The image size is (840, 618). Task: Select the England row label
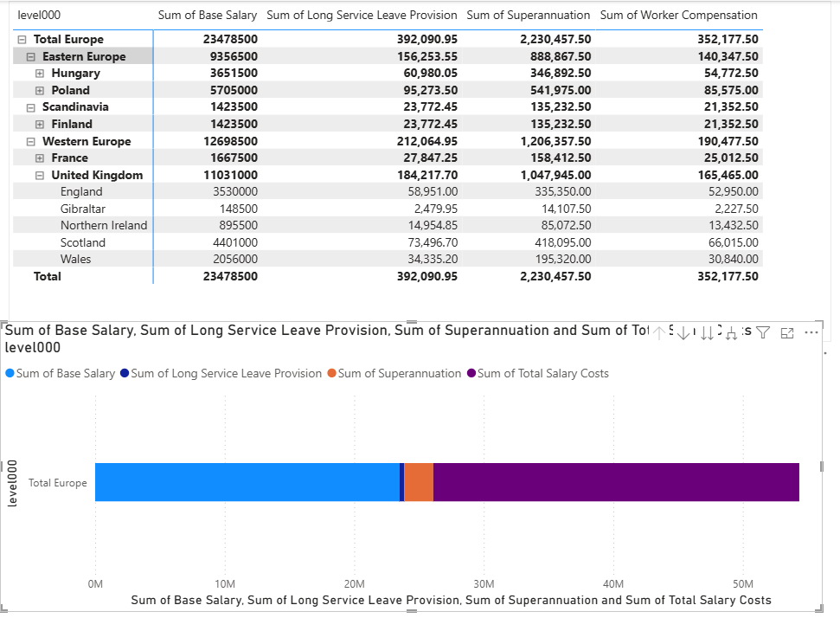81,192
